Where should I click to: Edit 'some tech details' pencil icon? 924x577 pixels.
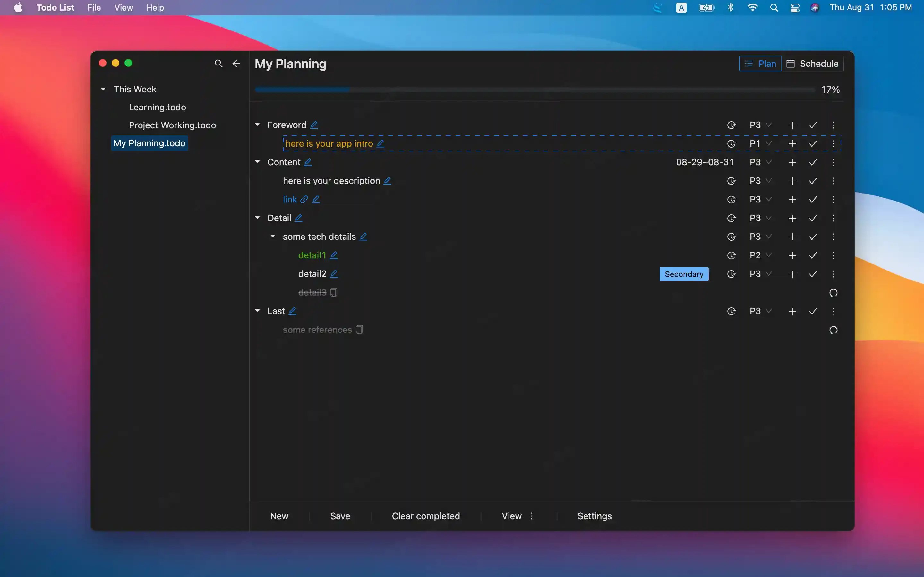tap(363, 237)
